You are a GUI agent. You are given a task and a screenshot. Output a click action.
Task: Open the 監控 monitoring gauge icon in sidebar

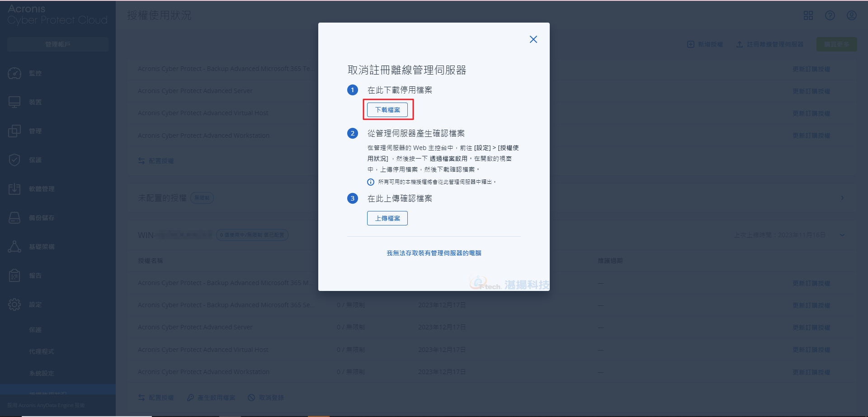click(14, 73)
